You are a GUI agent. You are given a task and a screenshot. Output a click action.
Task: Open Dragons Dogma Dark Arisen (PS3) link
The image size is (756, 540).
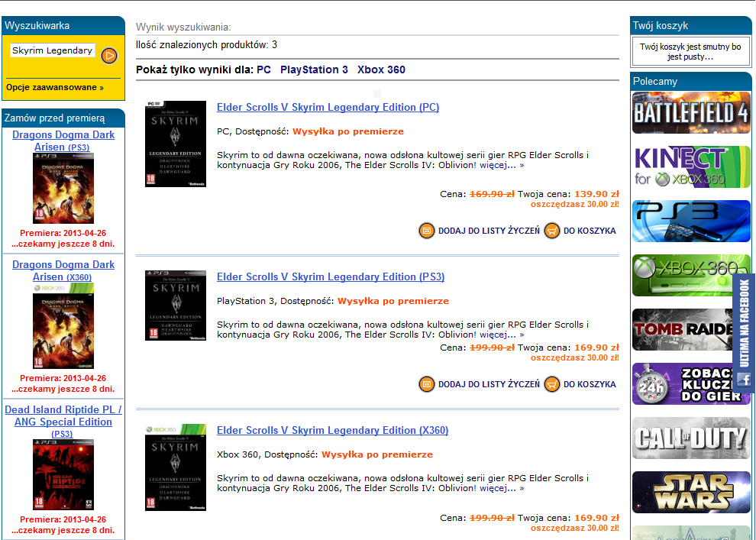coord(63,141)
